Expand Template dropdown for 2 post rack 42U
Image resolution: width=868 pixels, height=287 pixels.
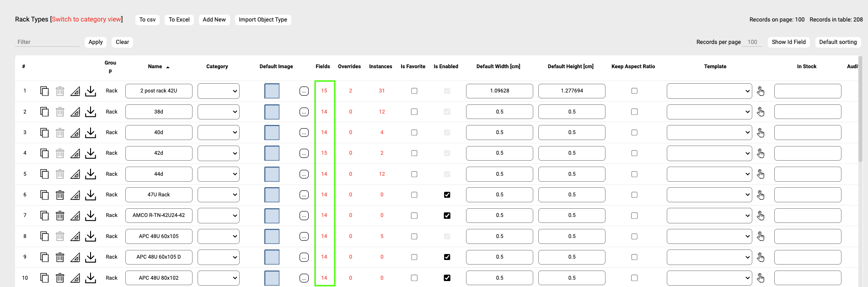click(709, 91)
